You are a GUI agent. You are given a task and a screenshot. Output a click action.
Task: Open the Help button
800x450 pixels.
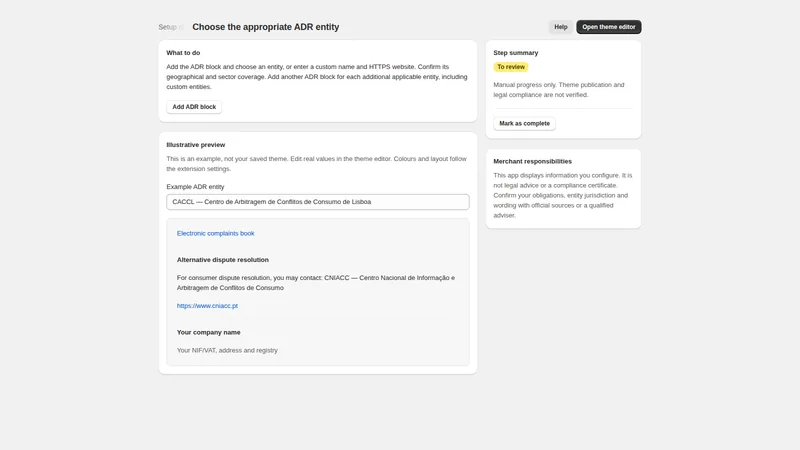pos(561,27)
